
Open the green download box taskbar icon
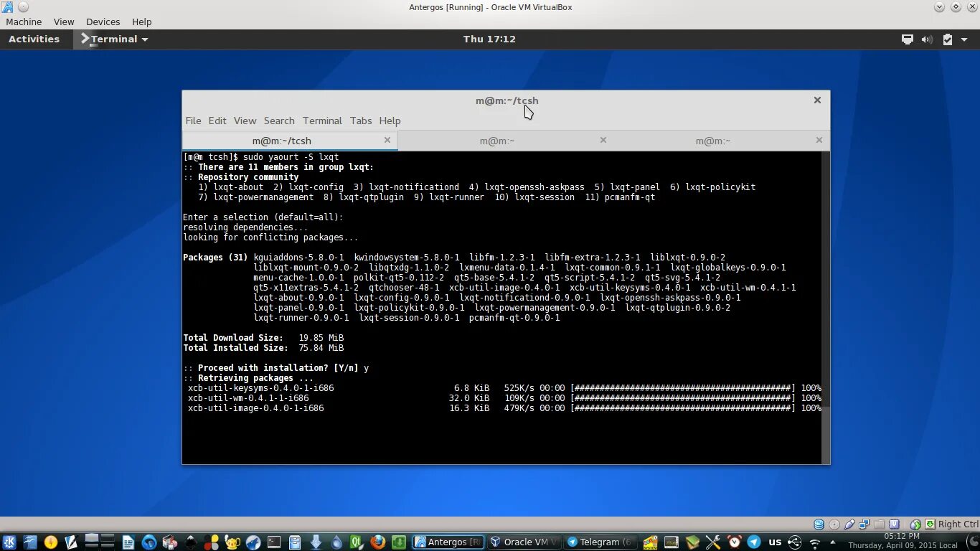[399, 542]
